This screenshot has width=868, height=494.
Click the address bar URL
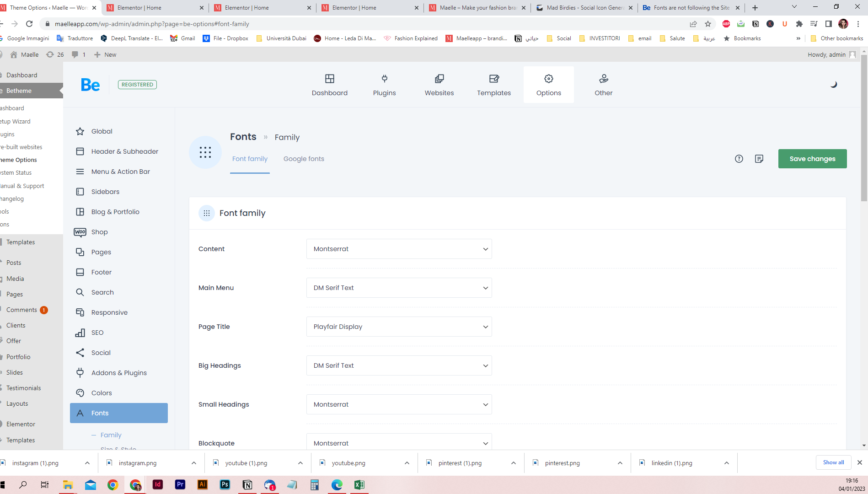(x=152, y=24)
